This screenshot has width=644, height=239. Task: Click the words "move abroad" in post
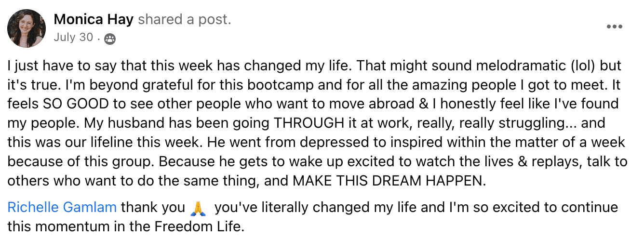pos(360,104)
